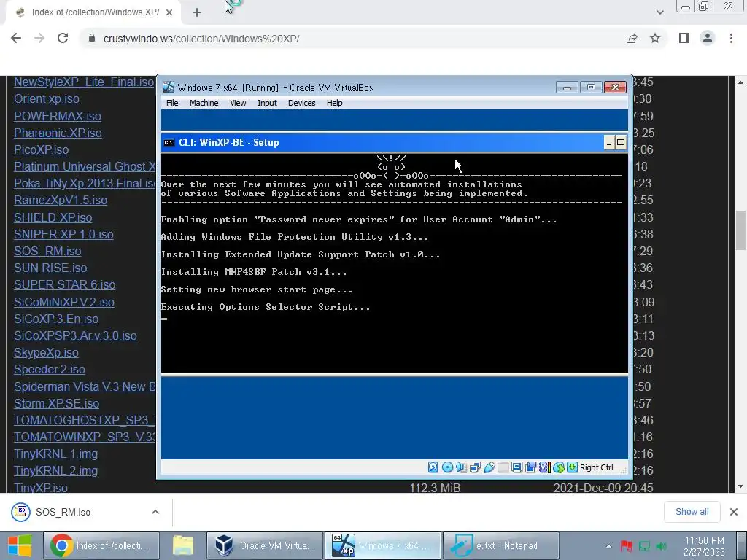Click the VirtualBox recording indicator icon
747x560 pixels.
coord(530,467)
